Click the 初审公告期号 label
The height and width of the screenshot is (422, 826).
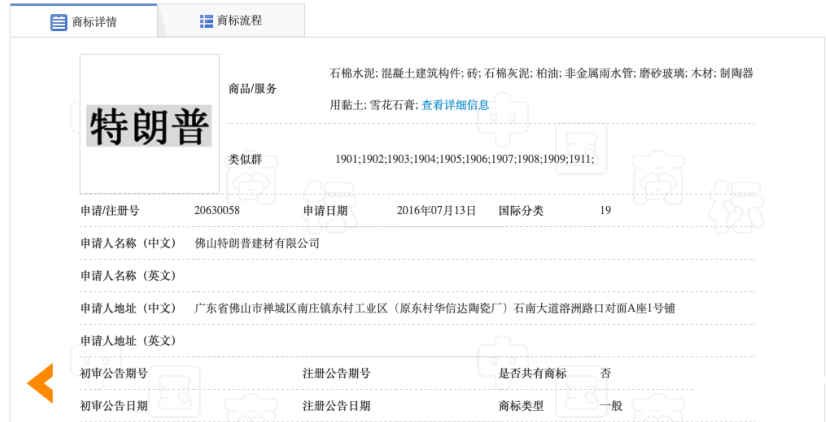pos(114,373)
